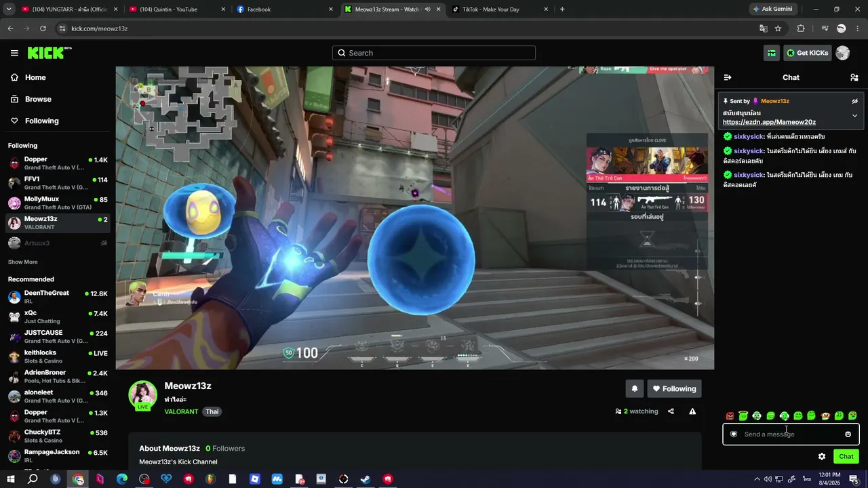Screen dimensions: 868x488
Task: Open Steam from the taskbar
Action: point(365,479)
